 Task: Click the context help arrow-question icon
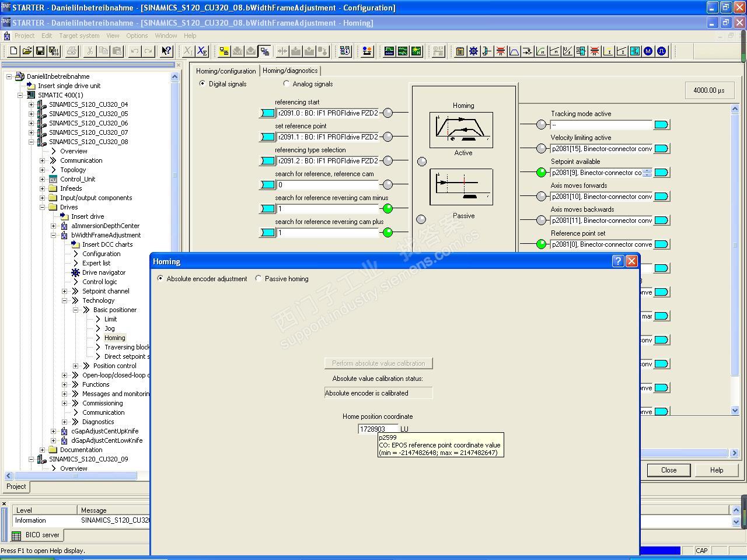click(x=166, y=51)
